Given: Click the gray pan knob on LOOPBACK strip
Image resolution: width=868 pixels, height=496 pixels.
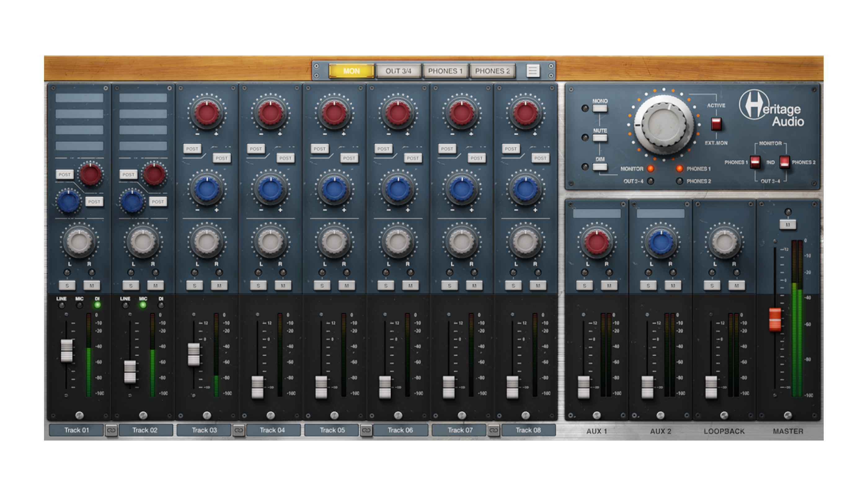Looking at the screenshot, I should click(724, 242).
